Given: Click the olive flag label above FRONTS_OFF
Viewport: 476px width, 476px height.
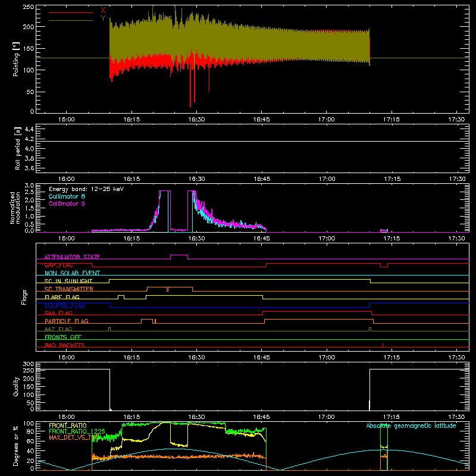Looking at the screenshot, I should click(x=58, y=329).
